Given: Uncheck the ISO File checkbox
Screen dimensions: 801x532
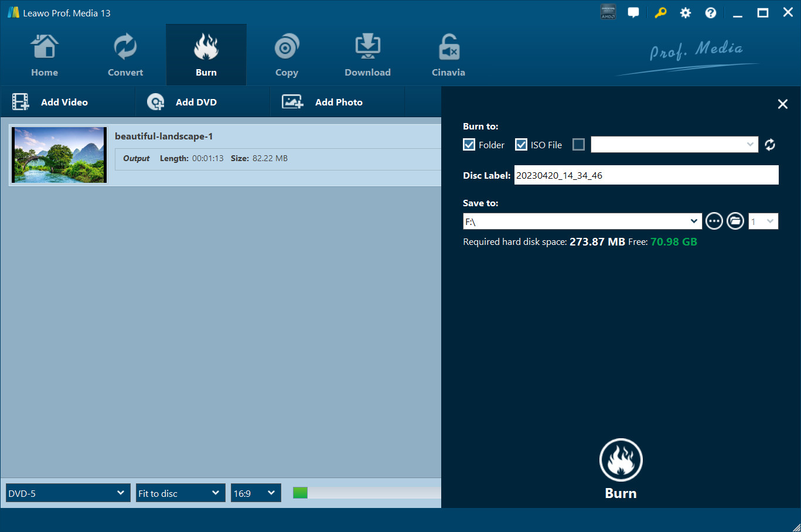Looking at the screenshot, I should tap(521, 145).
